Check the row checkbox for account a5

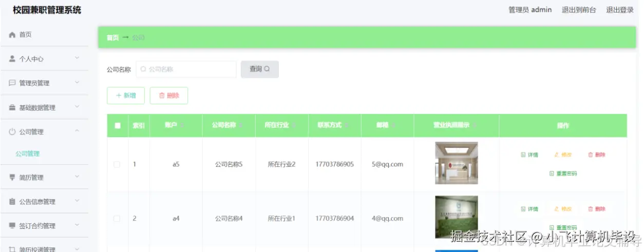pos(117,164)
